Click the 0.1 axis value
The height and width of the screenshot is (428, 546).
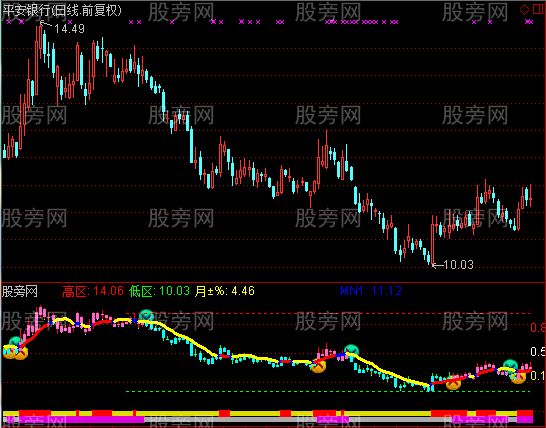point(538,376)
